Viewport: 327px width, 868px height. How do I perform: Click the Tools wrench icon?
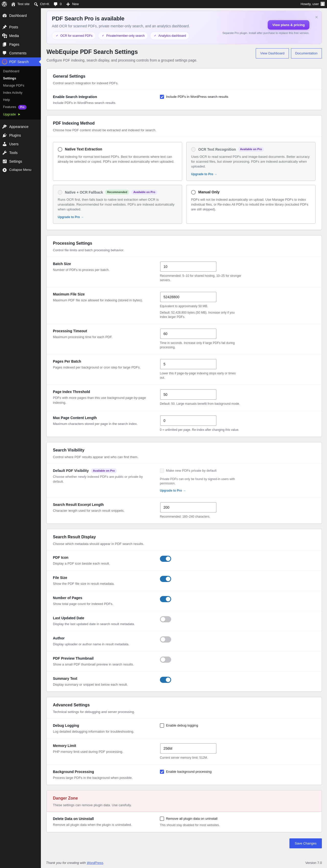pos(5,153)
